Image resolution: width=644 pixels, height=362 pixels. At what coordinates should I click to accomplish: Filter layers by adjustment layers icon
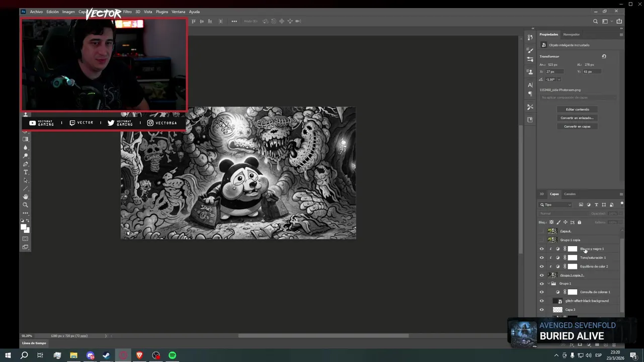click(589, 205)
